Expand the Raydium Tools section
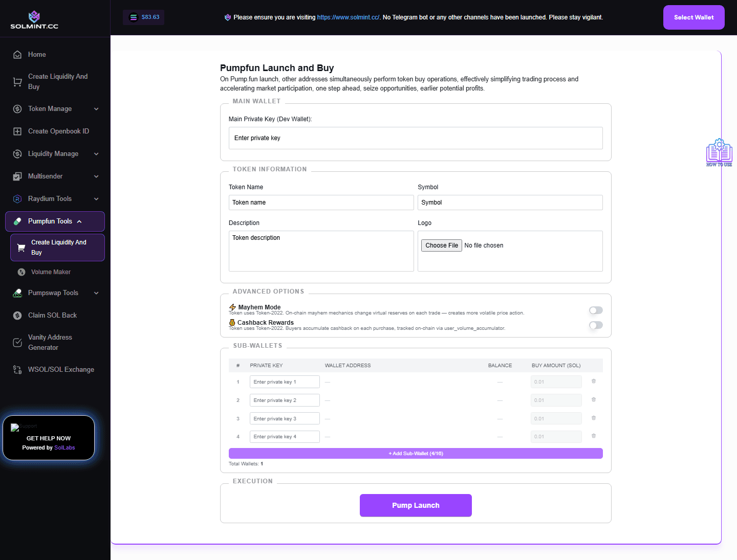The image size is (737, 560). click(x=49, y=198)
